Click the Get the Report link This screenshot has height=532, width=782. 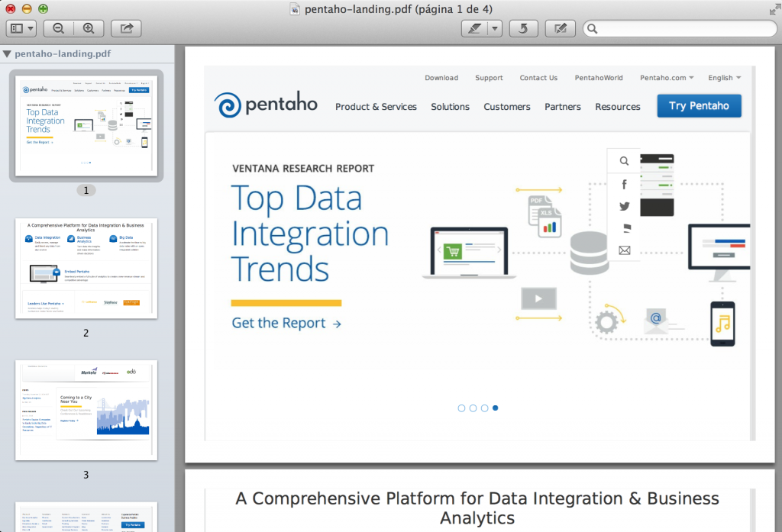[287, 323]
